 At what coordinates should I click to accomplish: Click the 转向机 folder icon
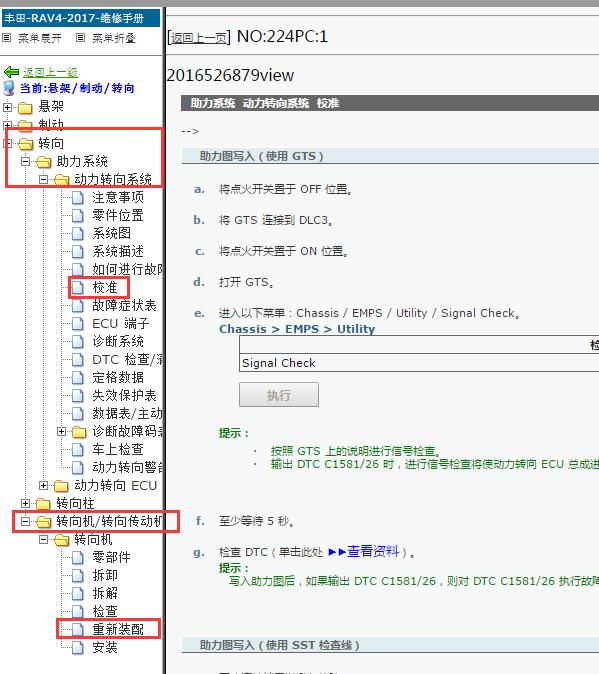click(x=61, y=540)
